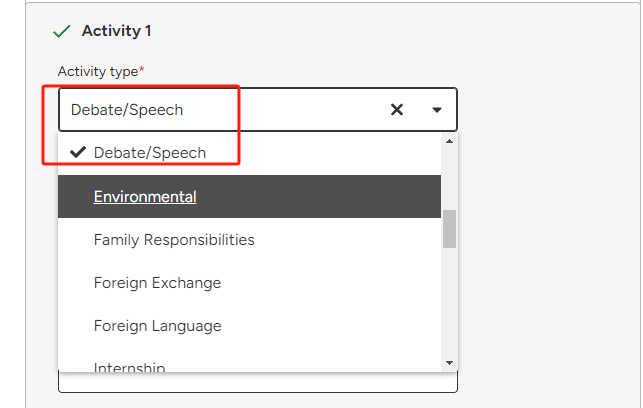Click the input field beneath the dropdown list
643x408 pixels.
[257, 383]
